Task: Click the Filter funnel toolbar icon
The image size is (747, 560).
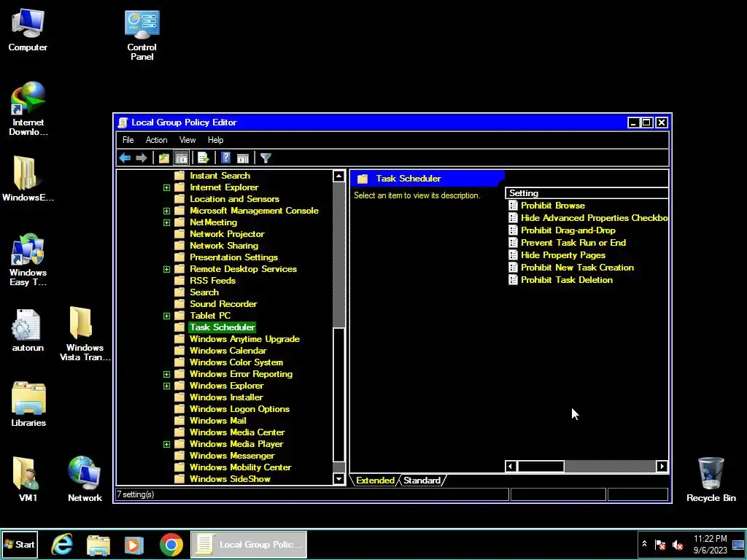Action: (x=266, y=157)
